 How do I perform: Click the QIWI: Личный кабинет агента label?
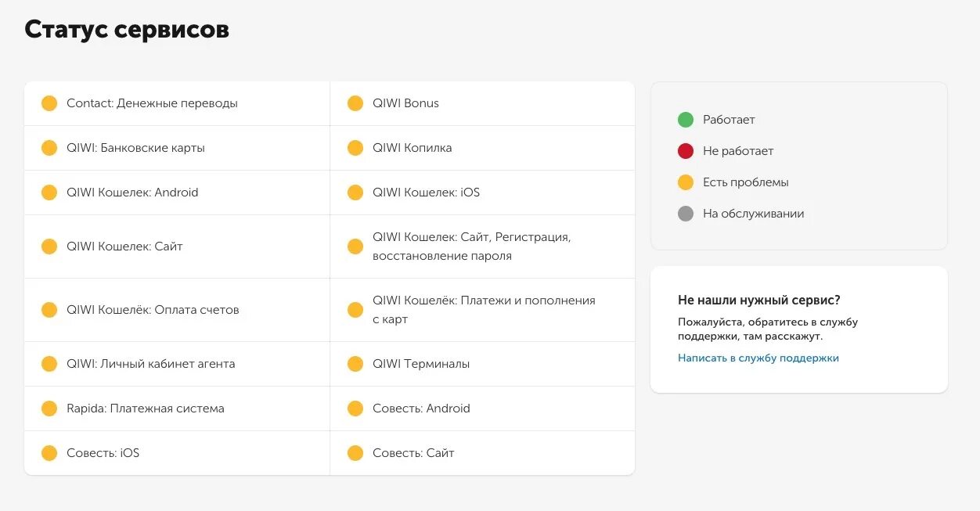coord(150,364)
